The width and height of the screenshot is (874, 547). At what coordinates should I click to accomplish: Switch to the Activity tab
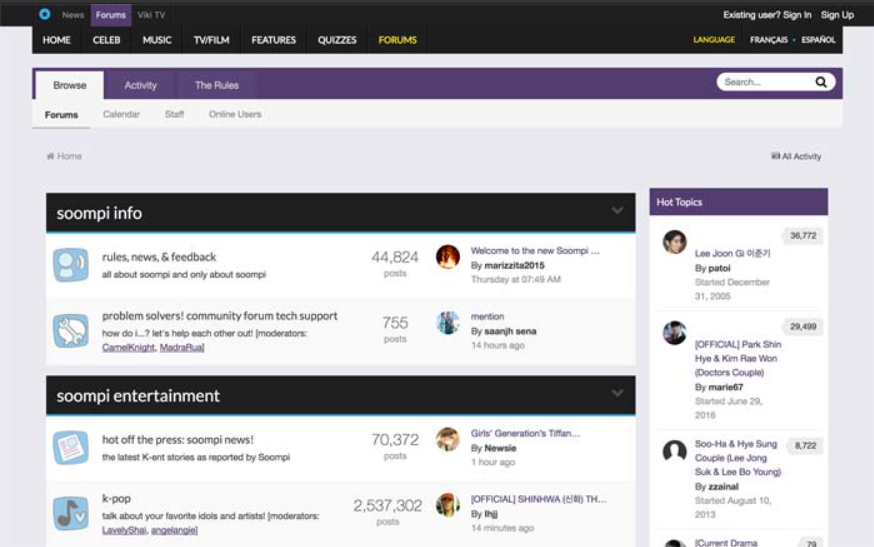[x=140, y=85]
